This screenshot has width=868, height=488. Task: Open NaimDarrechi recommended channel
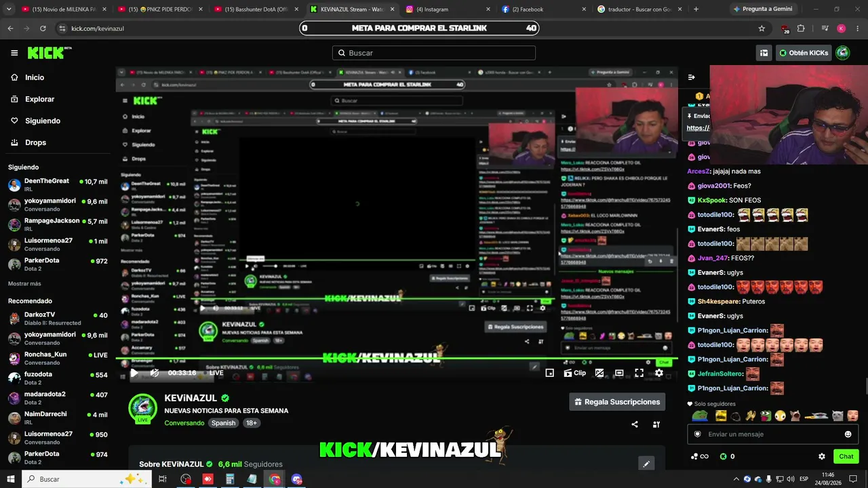tap(58, 418)
